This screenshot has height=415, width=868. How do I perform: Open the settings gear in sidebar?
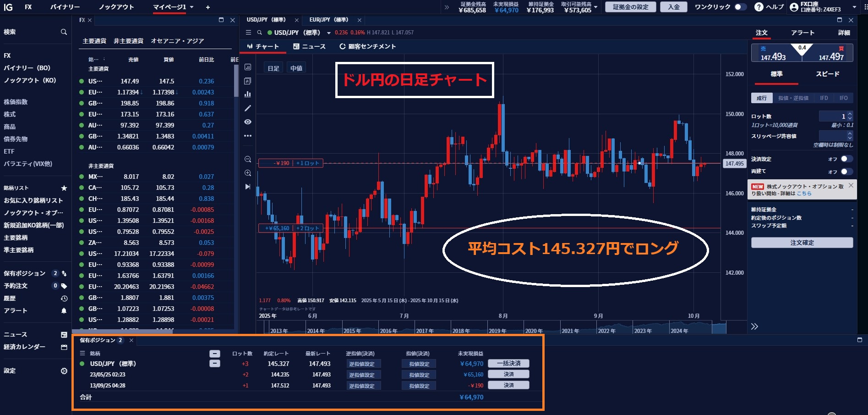(x=64, y=371)
